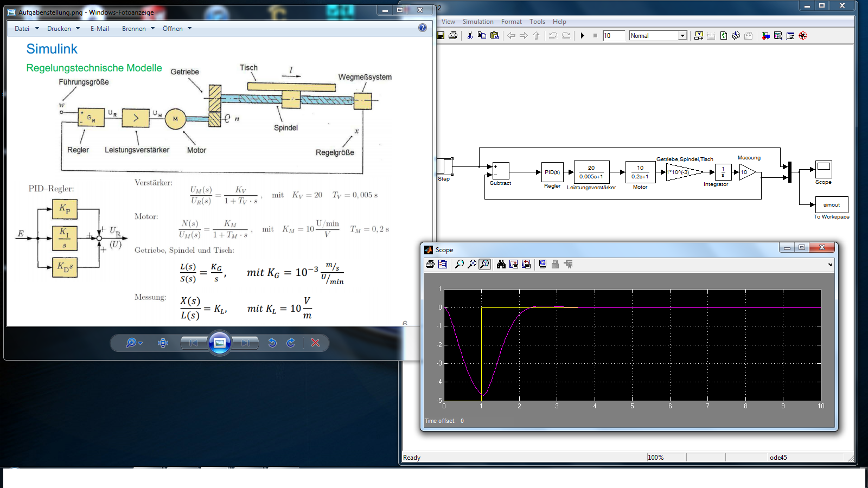Image resolution: width=868 pixels, height=488 pixels.
Task: Select Zoom X-axis tool in Scope
Action: [472, 264]
